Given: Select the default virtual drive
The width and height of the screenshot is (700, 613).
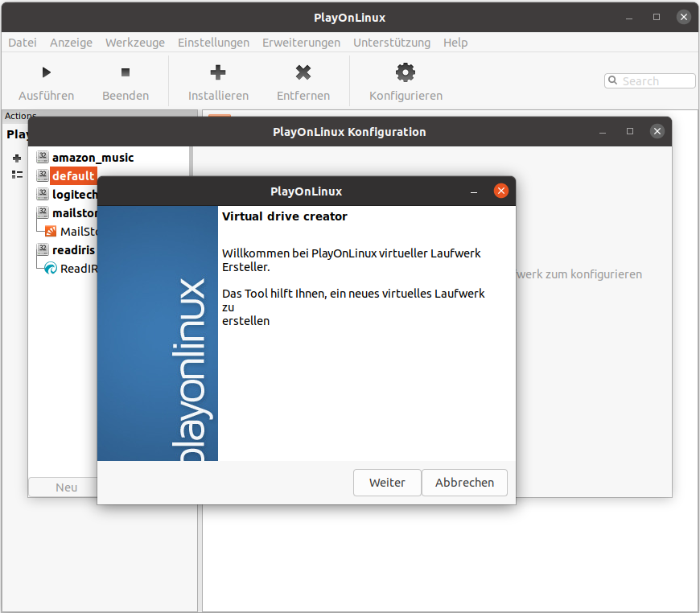Looking at the screenshot, I should 73,175.
